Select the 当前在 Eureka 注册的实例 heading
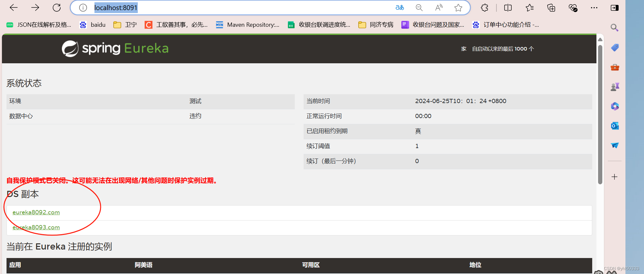The height and width of the screenshot is (274, 644). pos(59,247)
